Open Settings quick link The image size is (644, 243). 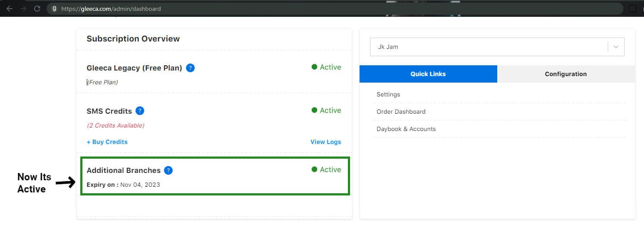tap(388, 94)
